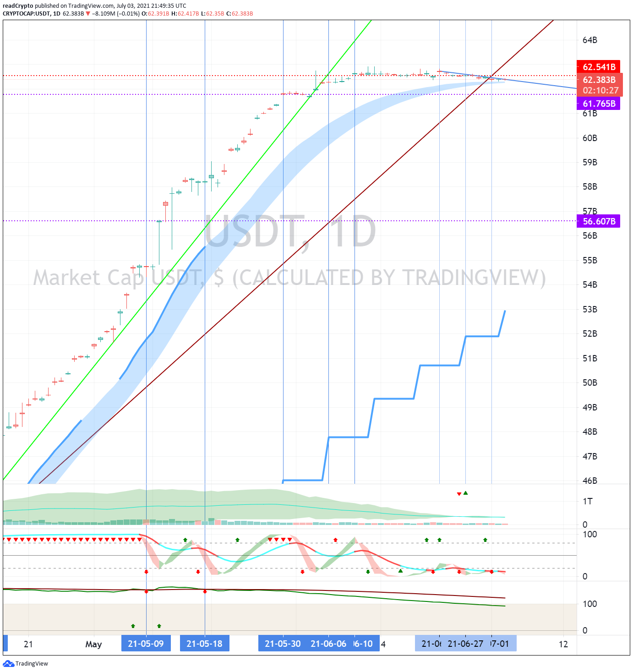Select the 21-06-06 date marker
Viewport: 633px width, 672px height.
[328, 644]
